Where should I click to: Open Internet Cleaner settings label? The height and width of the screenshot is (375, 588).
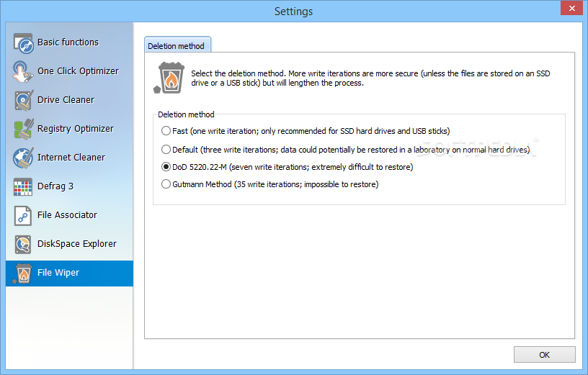(71, 158)
